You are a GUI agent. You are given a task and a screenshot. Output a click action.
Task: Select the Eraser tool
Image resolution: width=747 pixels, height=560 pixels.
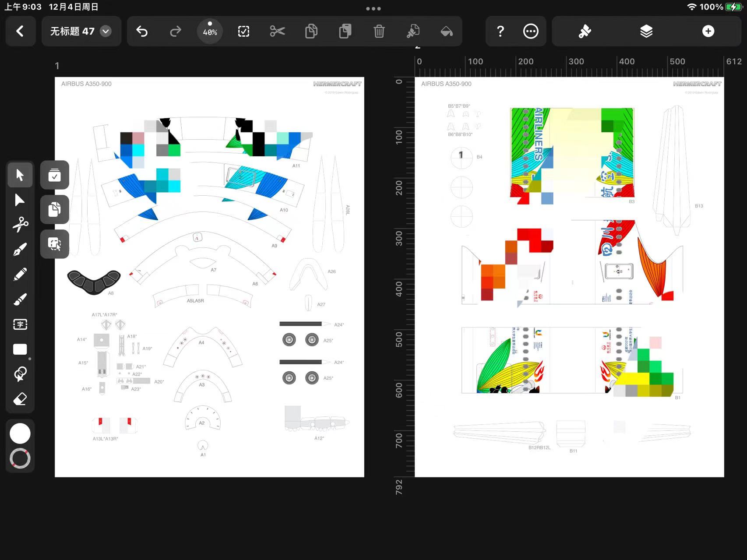[20, 399]
